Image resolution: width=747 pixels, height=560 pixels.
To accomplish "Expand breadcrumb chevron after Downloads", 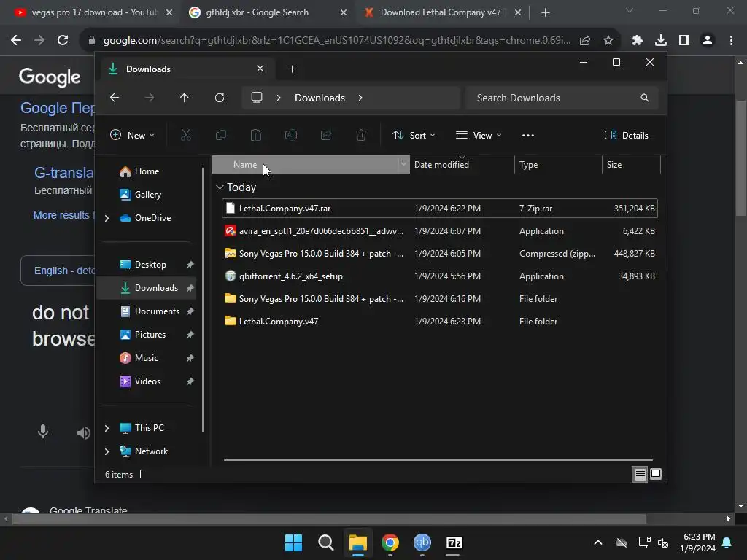I will tap(360, 98).
